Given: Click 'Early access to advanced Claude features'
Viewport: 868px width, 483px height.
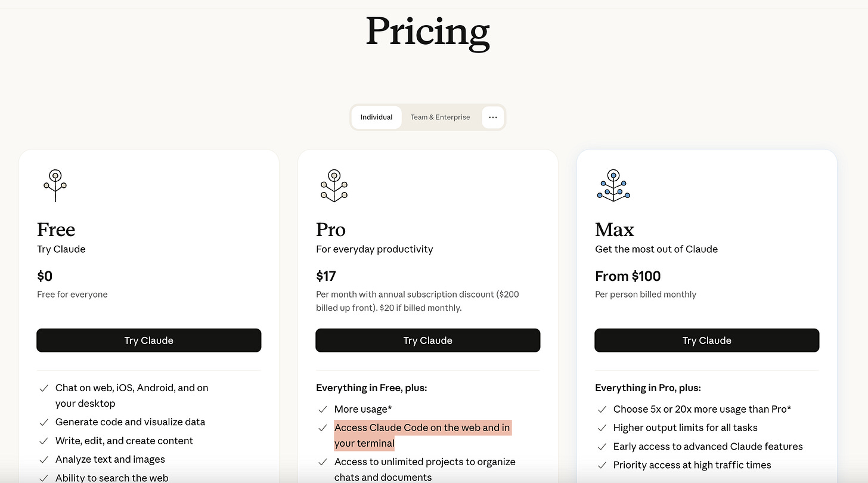Looking at the screenshot, I should point(708,447).
